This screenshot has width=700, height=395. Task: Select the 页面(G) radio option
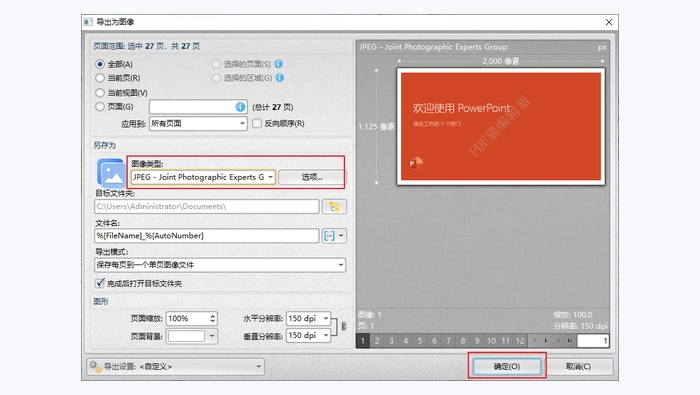tap(100, 107)
